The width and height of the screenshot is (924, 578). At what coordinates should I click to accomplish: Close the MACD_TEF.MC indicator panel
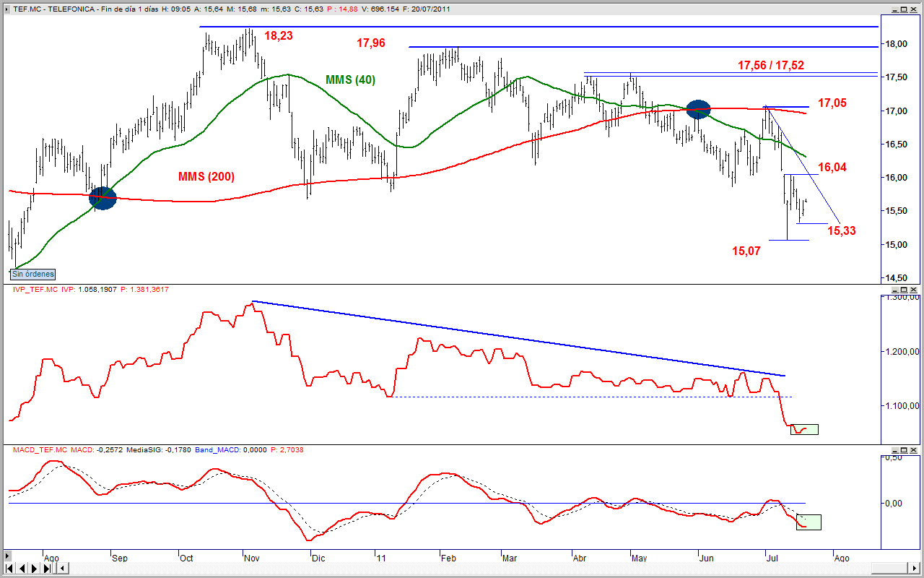pos(915,449)
